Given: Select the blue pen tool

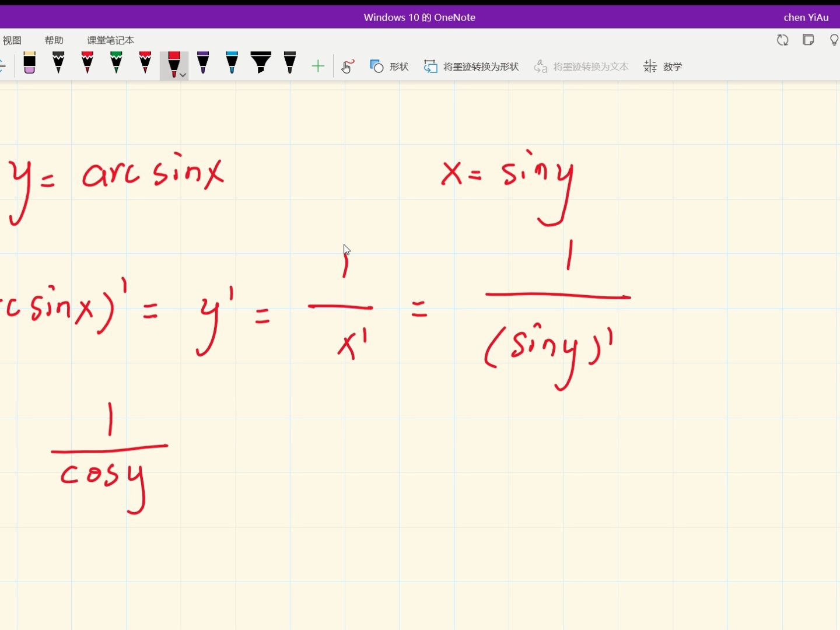Looking at the screenshot, I should (x=232, y=63).
